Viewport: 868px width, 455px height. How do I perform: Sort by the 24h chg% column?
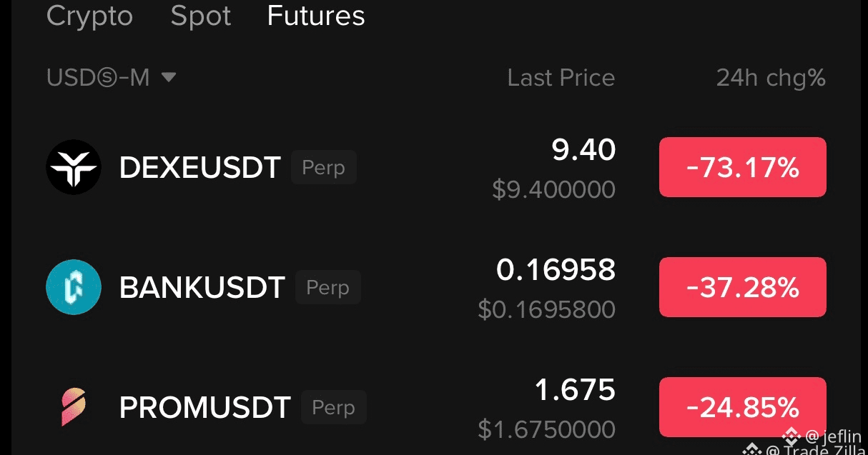pos(771,78)
